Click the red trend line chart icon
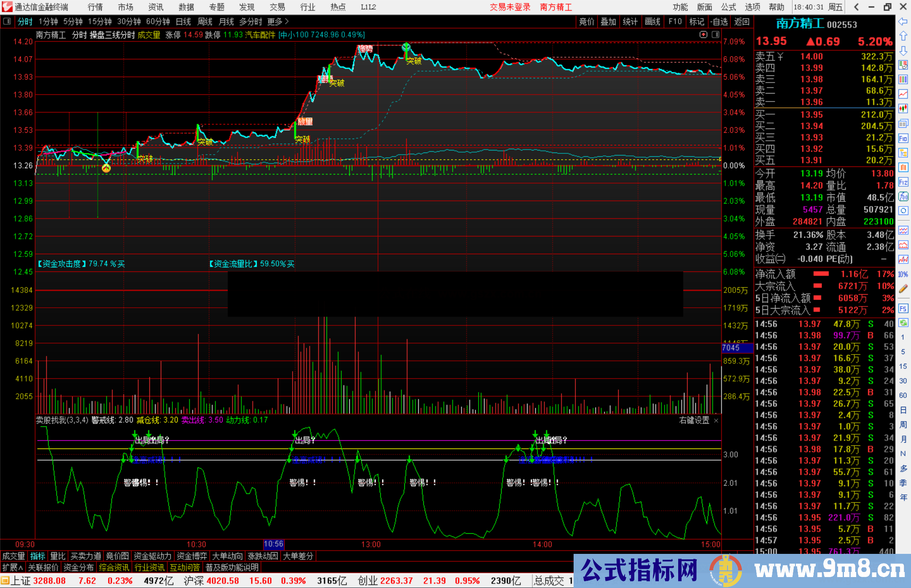911x588 pixels. point(903,94)
